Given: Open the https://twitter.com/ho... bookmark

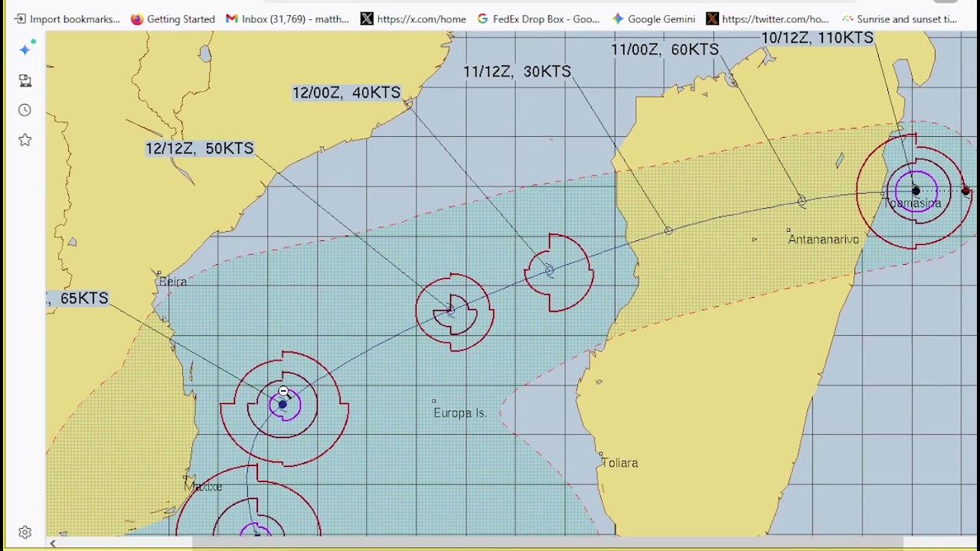Looking at the screenshot, I should coord(767,18).
